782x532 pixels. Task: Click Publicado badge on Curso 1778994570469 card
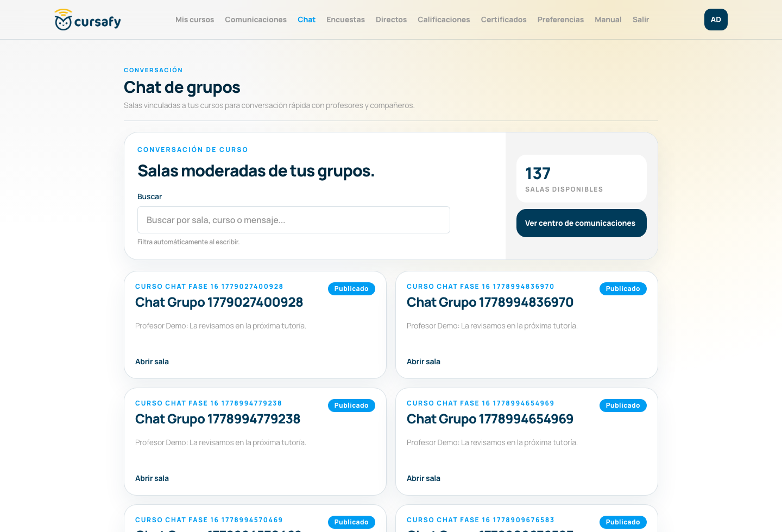[x=351, y=522]
